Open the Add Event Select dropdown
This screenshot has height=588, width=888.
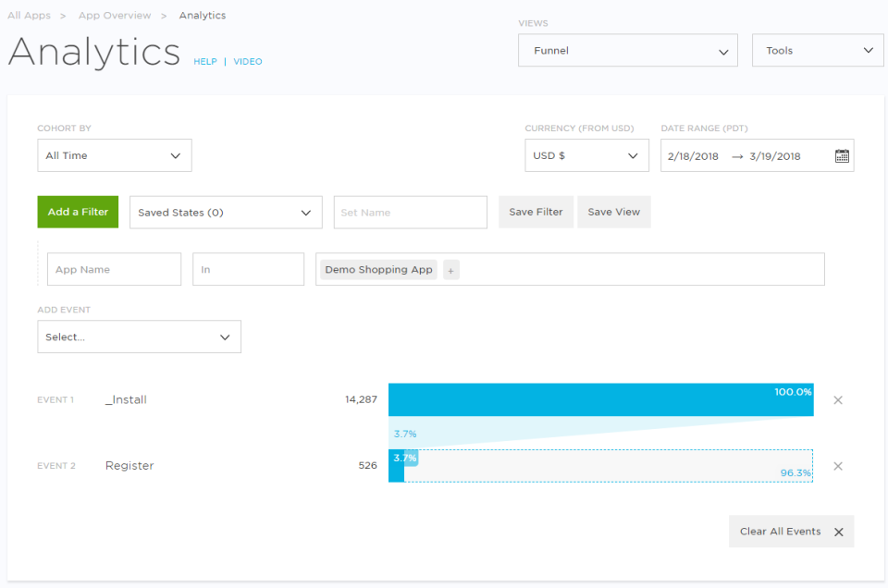[x=139, y=337]
